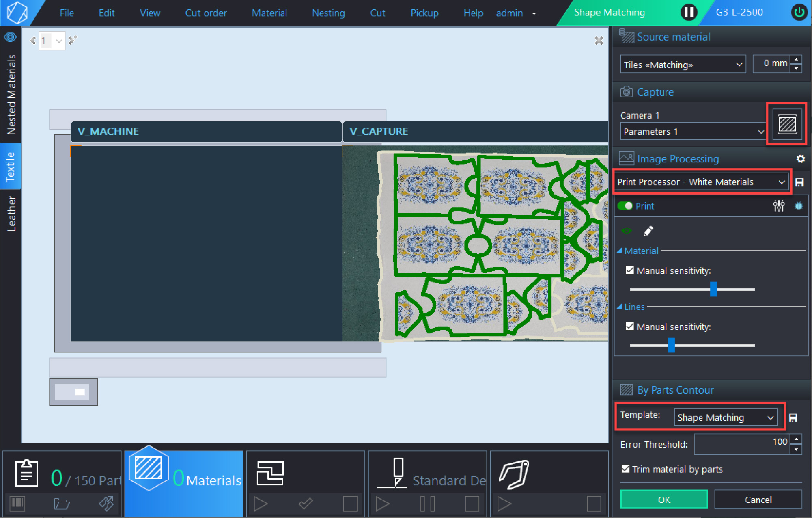Close the canvas view with X

(599, 41)
